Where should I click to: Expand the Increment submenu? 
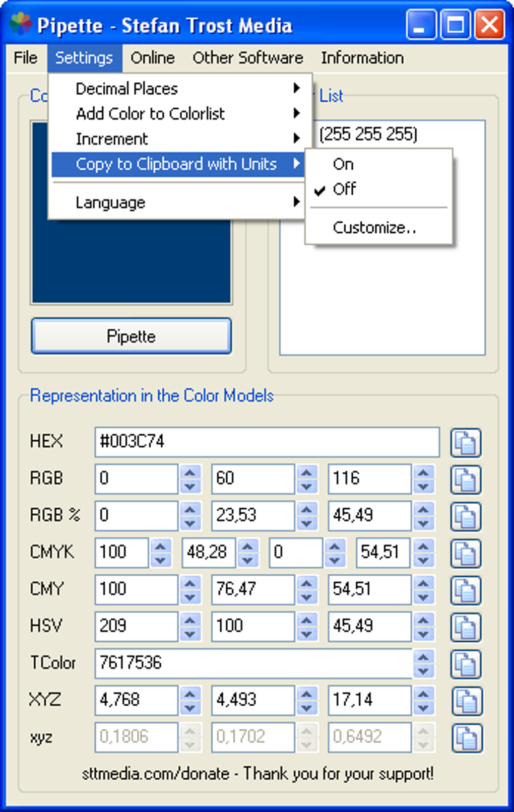[177, 139]
